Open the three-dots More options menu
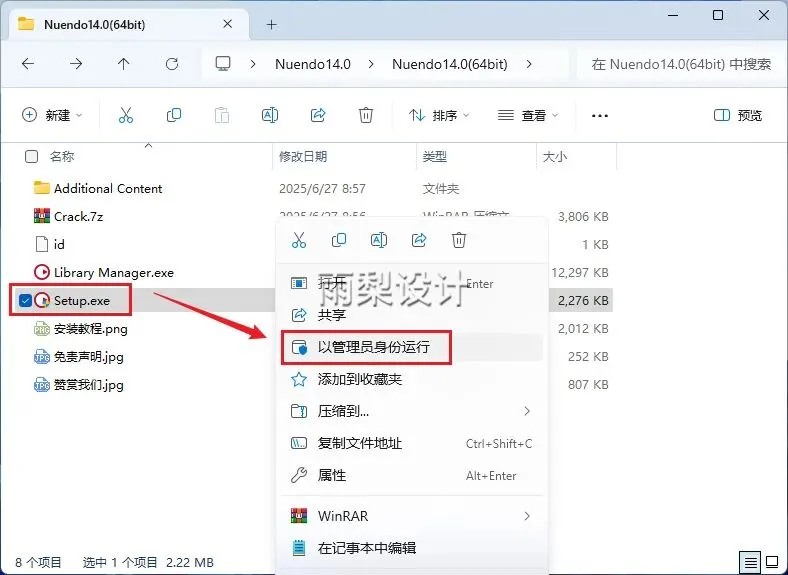The width and height of the screenshot is (788, 575). 600,116
